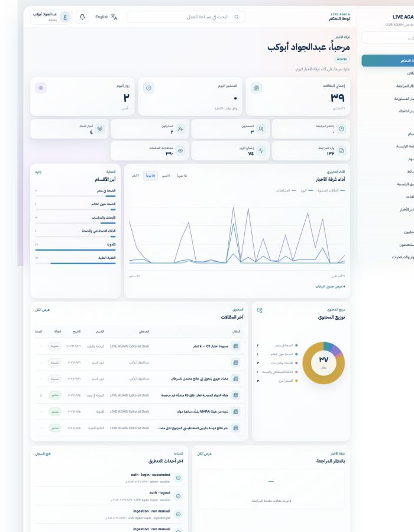Click the إجمالي الزوار activity icon
This screenshot has height=532, width=414.
(x=261, y=151)
